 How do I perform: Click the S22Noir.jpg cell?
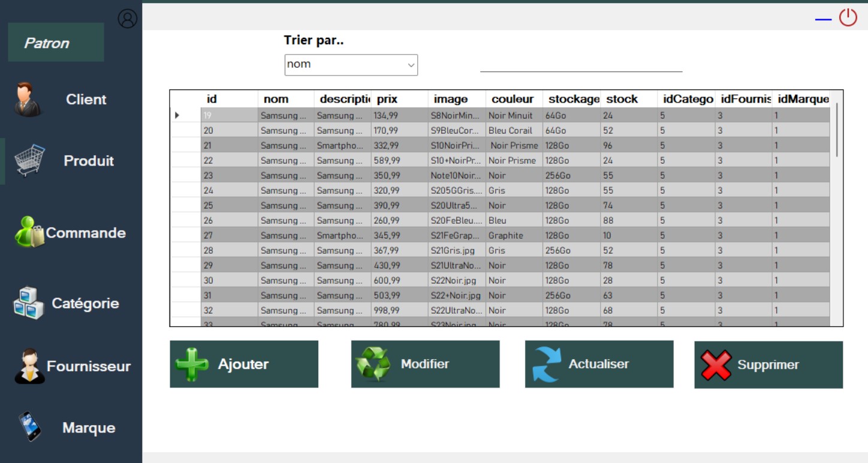coord(457,280)
